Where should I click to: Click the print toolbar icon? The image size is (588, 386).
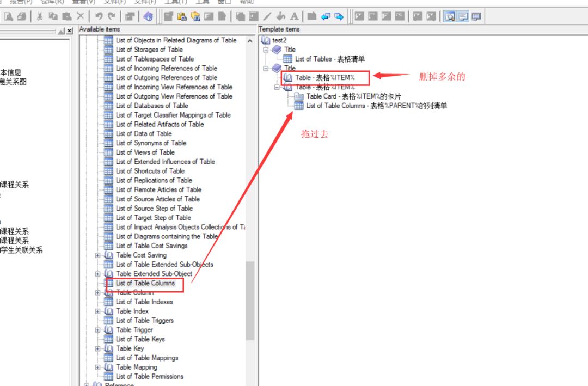pos(22,16)
